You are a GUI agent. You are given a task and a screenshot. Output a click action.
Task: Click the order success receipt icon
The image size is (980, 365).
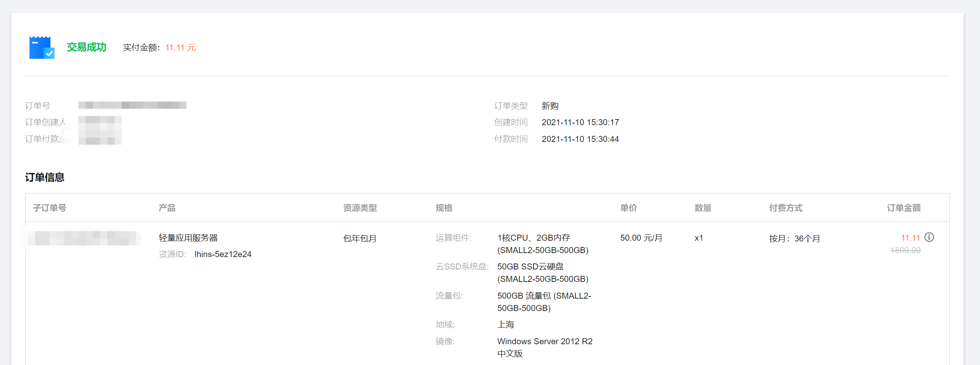(42, 48)
